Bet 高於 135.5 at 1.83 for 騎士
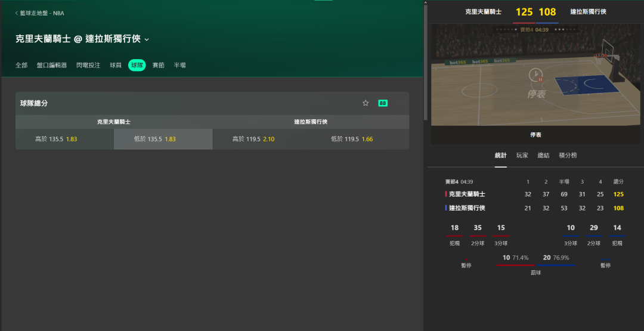 pyautogui.click(x=64, y=139)
